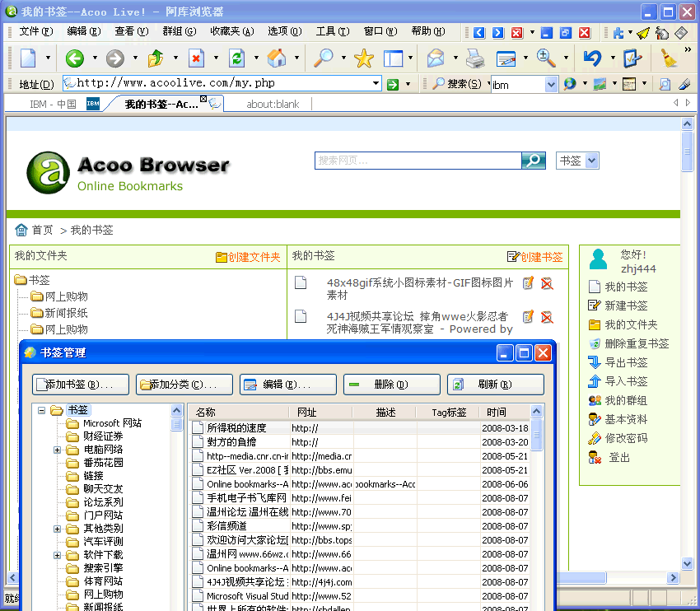
Task: Click the Undo blue arrow icon
Action: (x=591, y=58)
